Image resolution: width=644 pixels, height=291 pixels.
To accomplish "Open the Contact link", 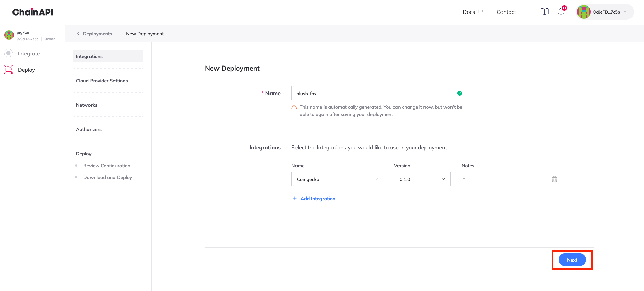I will pyautogui.click(x=506, y=12).
